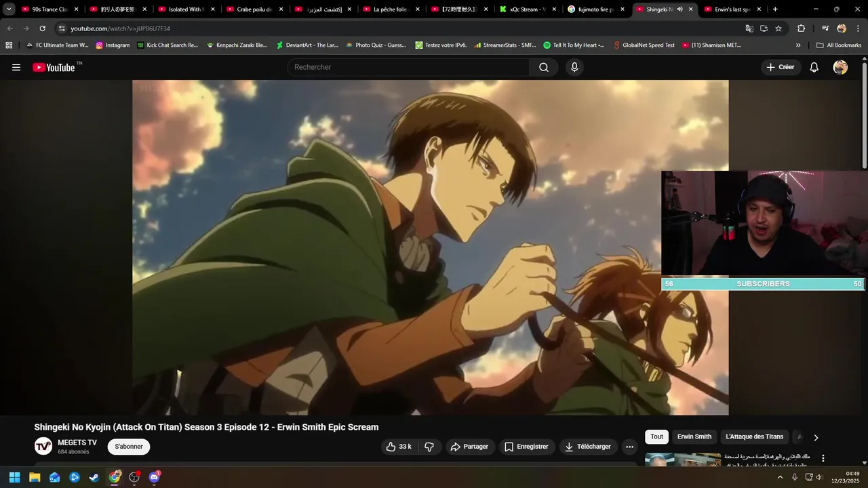Viewport: 868px width, 488px height.
Task: Open the Instagram bookmark
Action: coord(113,45)
